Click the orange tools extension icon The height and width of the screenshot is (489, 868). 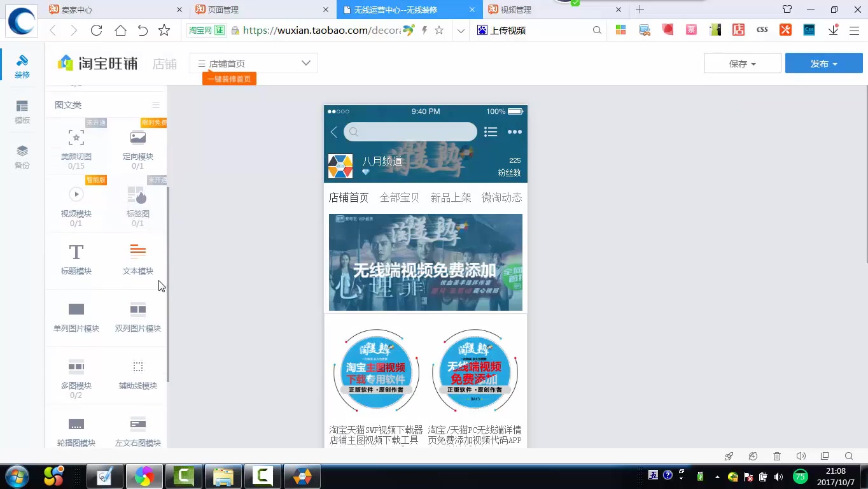786,30
